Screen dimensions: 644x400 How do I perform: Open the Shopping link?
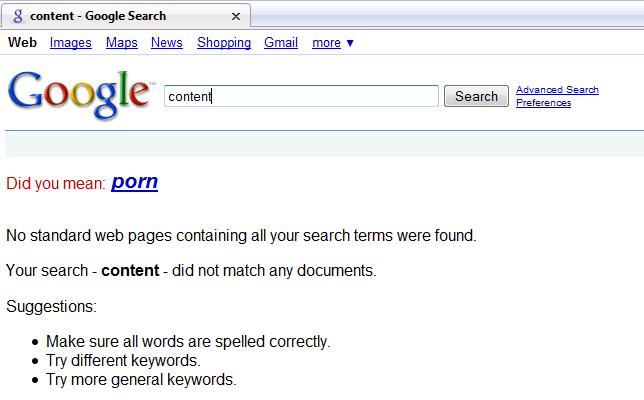coord(224,43)
